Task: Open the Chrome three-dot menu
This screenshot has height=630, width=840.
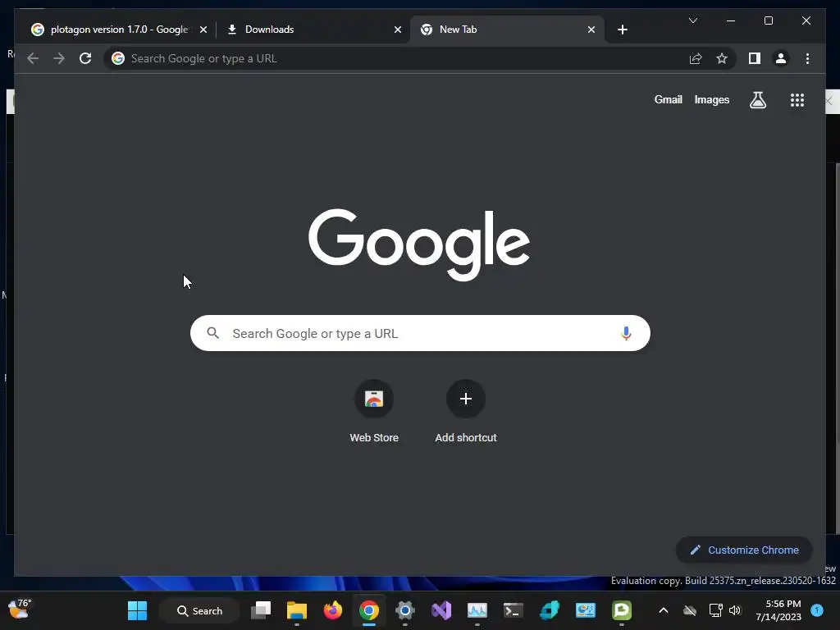Action: [807, 58]
